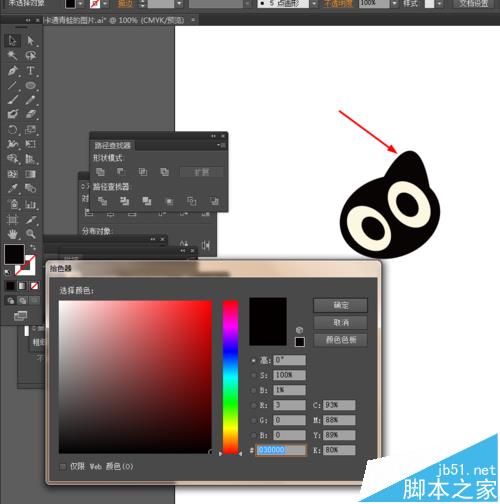Select the Slice tool

click(30, 219)
